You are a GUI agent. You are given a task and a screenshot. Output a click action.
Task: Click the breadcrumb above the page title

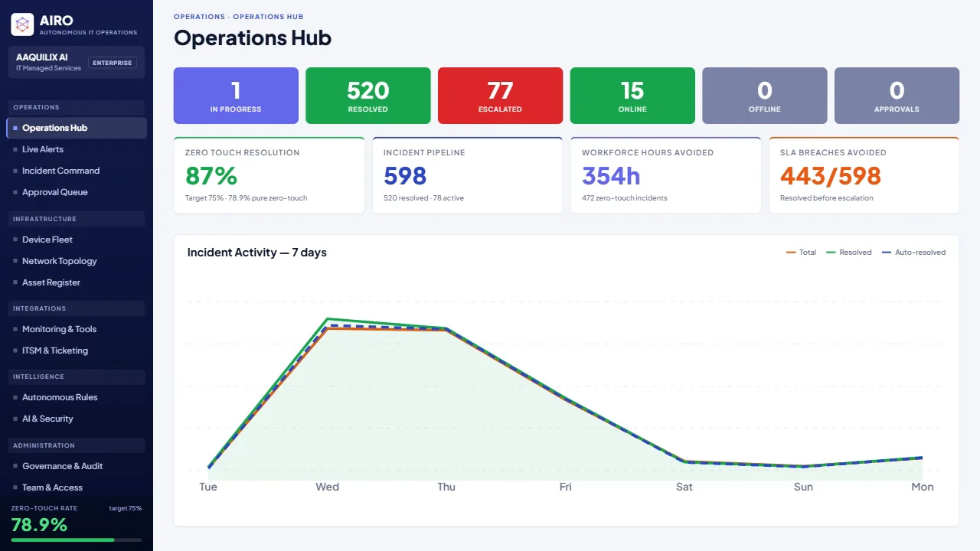click(239, 17)
